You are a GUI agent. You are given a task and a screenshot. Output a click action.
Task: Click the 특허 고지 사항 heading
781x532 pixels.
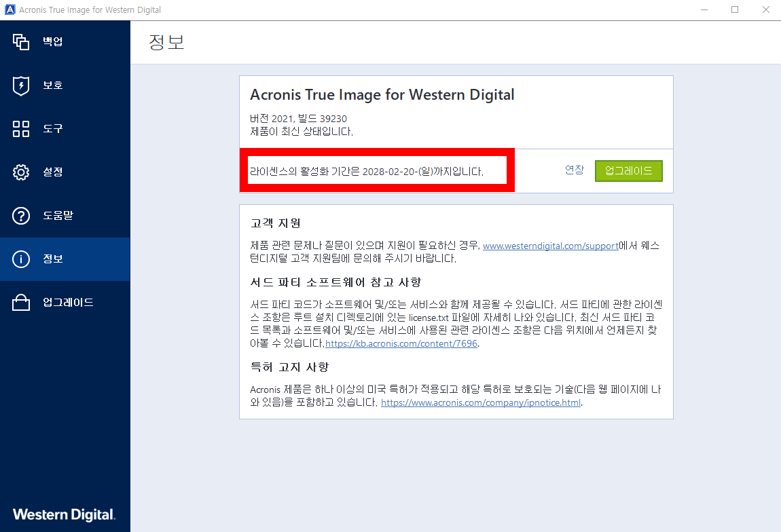point(289,367)
